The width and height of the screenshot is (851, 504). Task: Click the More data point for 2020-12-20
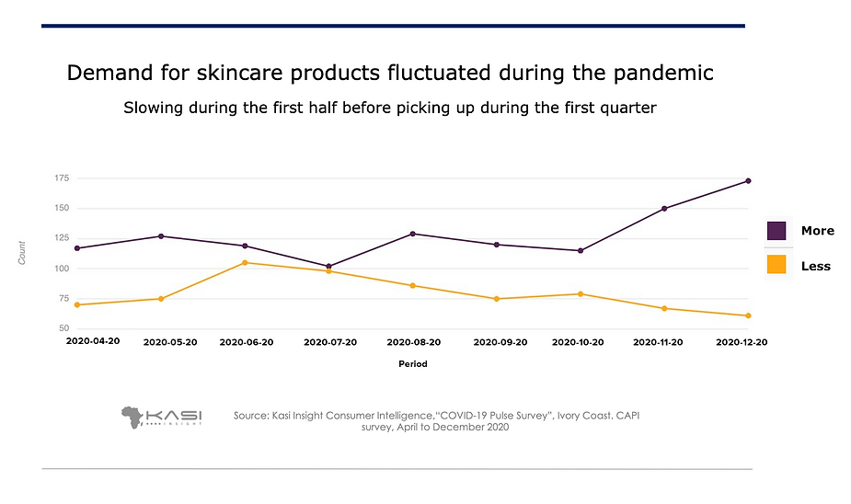click(x=748, y=181)
